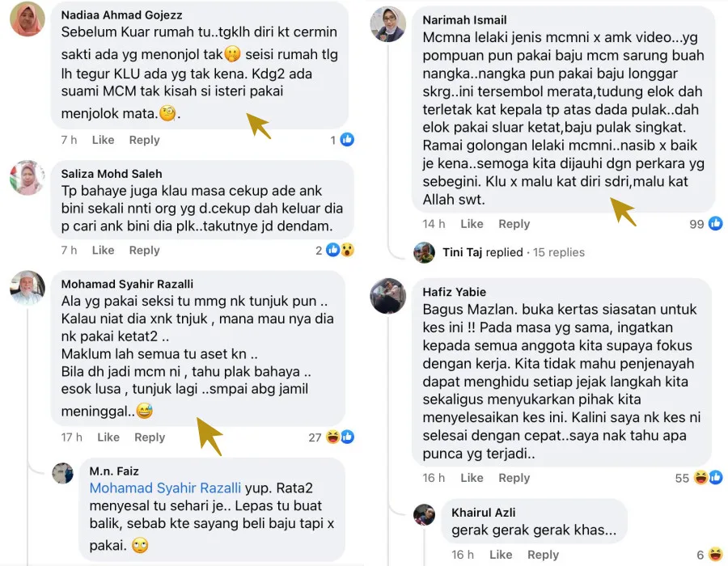
Task: Reply to Narimah Ismail's comment
Action: (514, 224)
